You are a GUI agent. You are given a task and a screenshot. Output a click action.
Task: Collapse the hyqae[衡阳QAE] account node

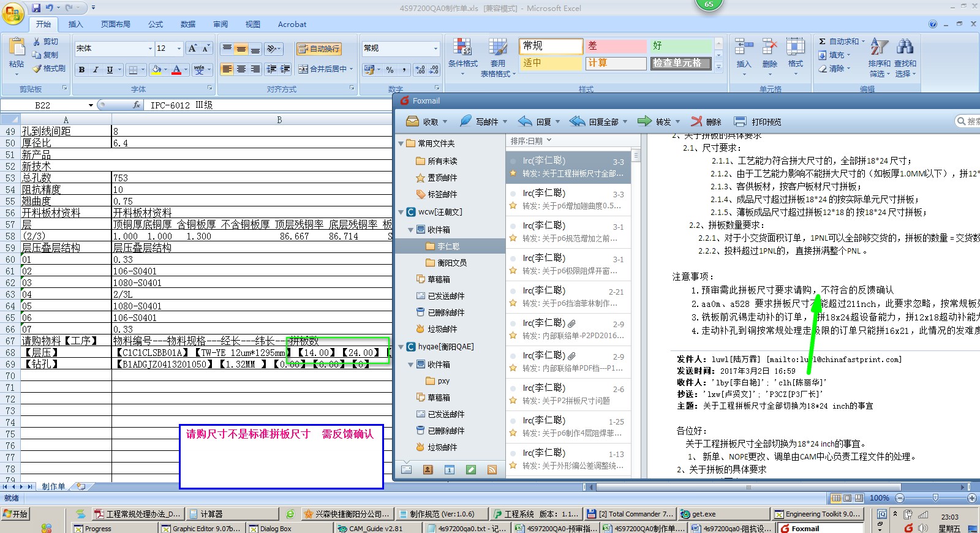(401, 347)
